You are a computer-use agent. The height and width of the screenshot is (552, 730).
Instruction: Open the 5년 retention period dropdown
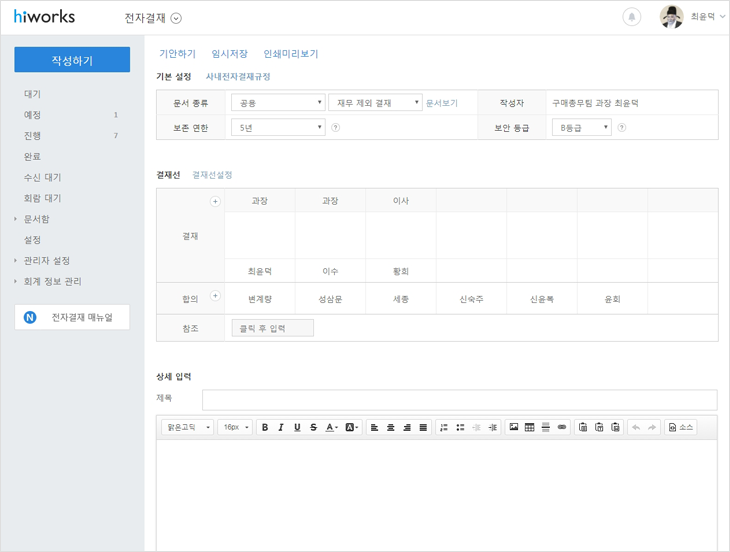coord(278,128)
